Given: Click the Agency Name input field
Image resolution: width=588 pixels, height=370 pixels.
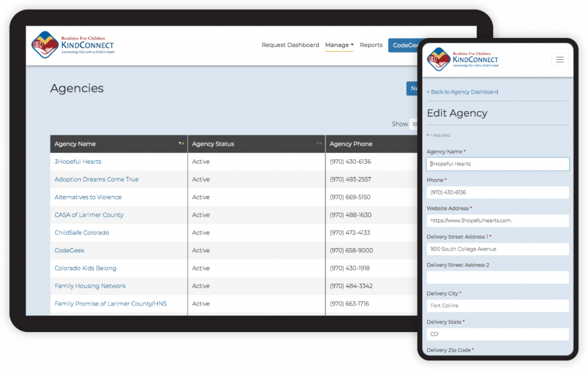Looking at the screenshot, I should (x=498, y=164).
